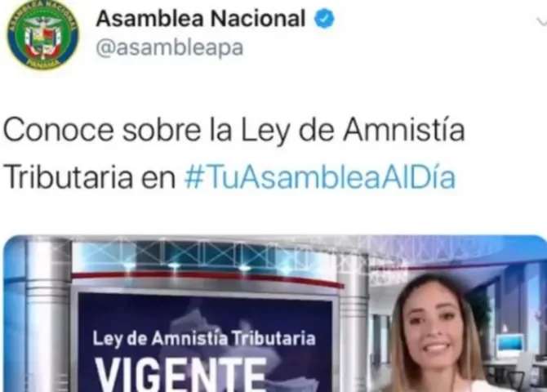Open the Asamblea Nacional profile avatar
Viewport: 547px width, 392px height.
43,35
